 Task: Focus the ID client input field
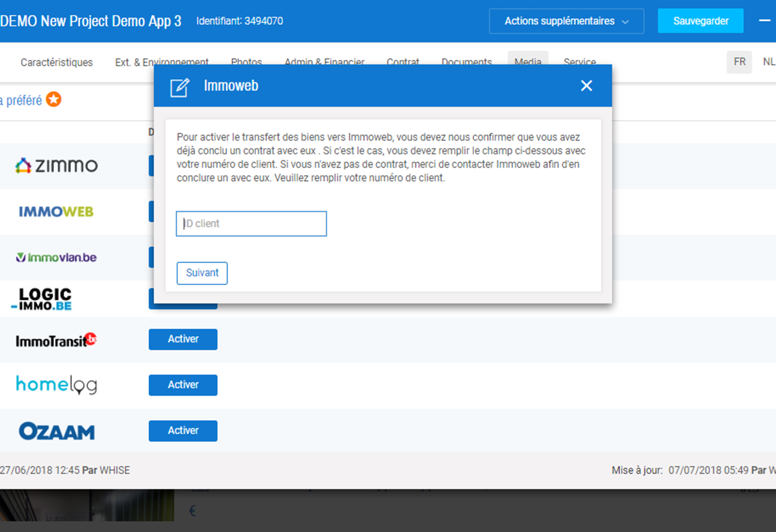coord(251,223)
